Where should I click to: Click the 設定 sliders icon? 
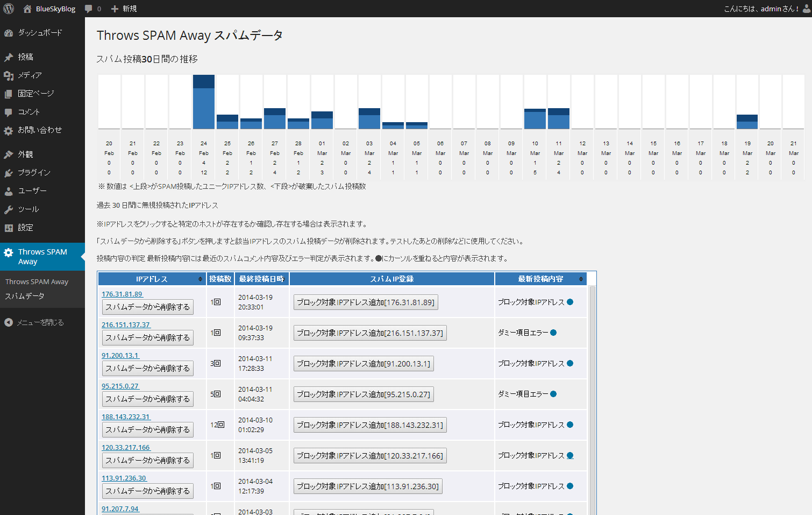(9, 228)
